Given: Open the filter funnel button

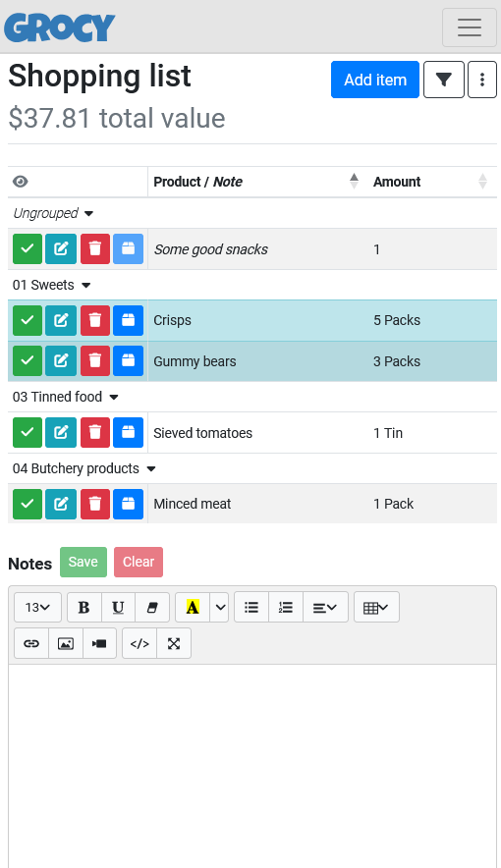Looking at the screenshot, I should [x=443, y=80].
